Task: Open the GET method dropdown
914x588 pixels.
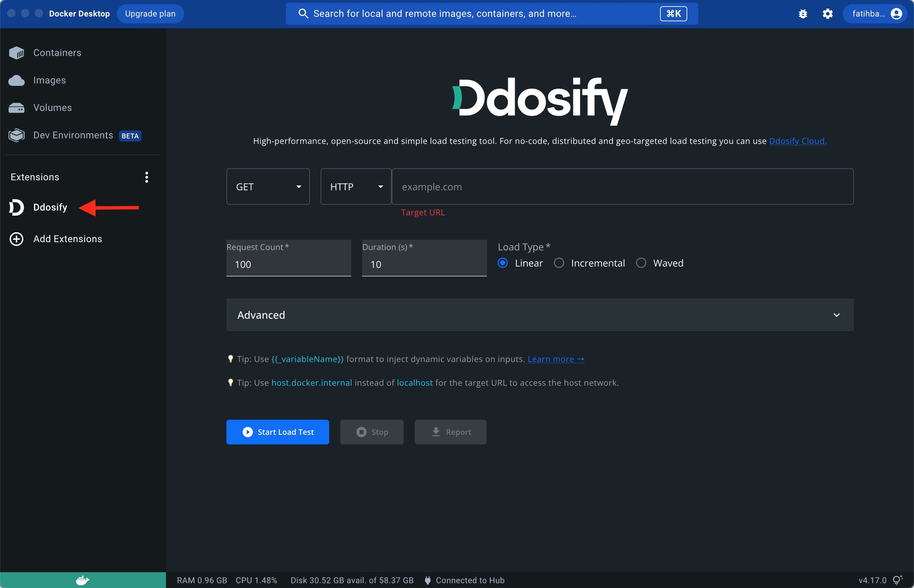Action: click(267, 186)
